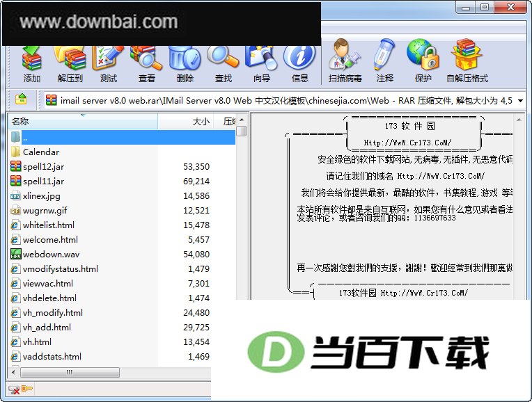Viewport: 532px width, 402px height.
Task: Select vh_add.html file
Action: click(x=47, y=327)
